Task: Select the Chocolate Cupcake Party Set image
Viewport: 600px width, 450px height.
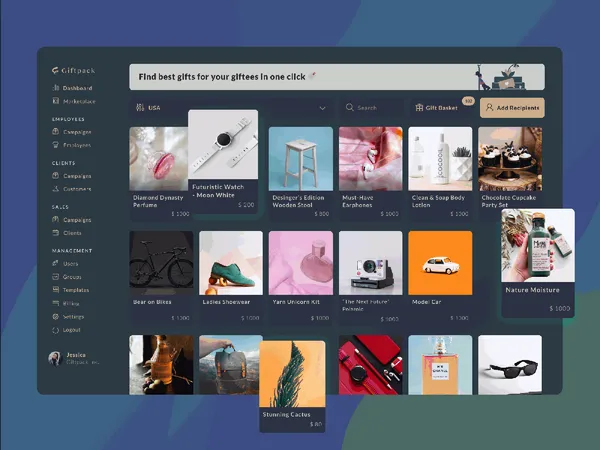Action: (510, 159)
